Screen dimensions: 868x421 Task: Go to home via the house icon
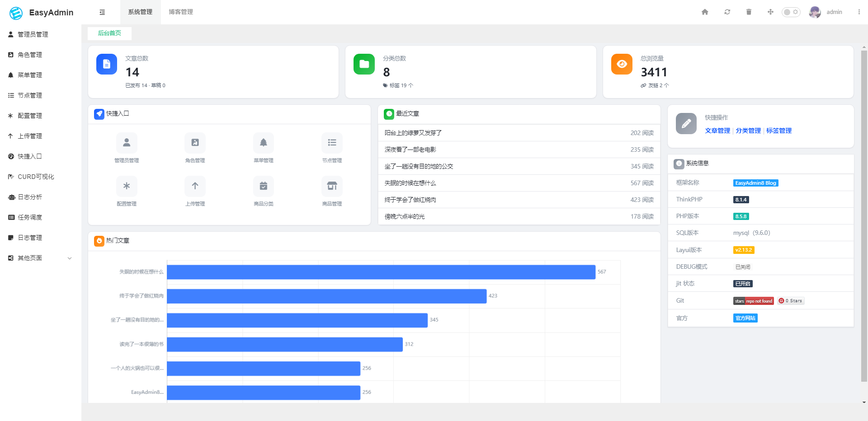click(x=705, y=12)
